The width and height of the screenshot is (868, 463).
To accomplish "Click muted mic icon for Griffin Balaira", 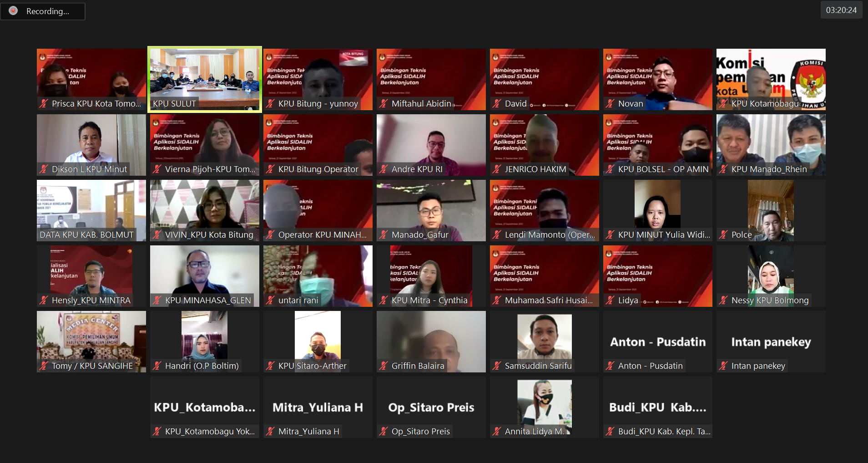I will [x=384, y=366].
